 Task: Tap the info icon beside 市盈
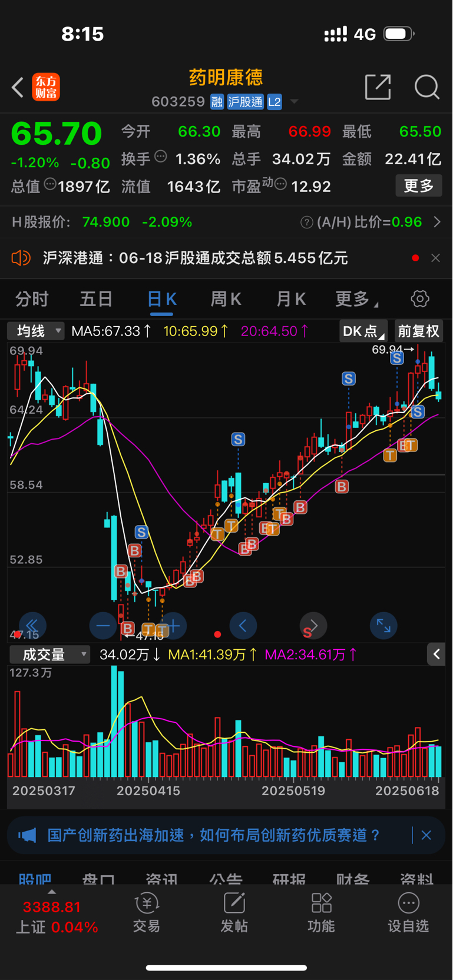(280, 185)
